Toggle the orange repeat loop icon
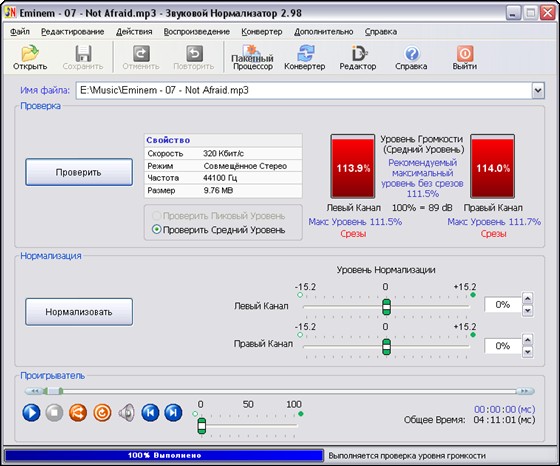 point(102,413)
